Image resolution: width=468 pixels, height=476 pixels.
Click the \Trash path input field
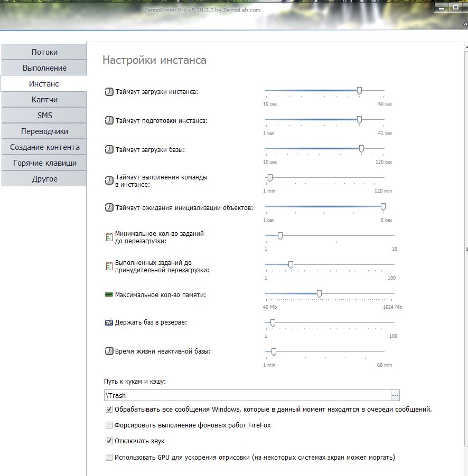click(x=247, y=395)
